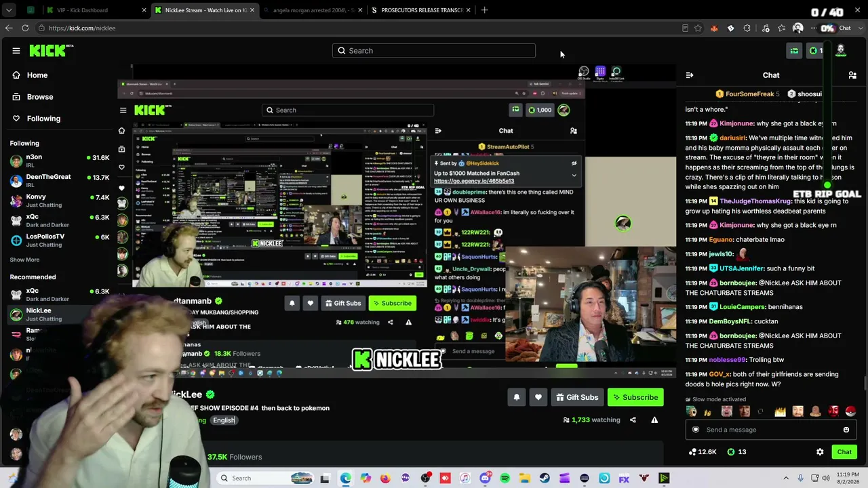Collapse the chat panel with the arrow icon
868x488 pixels.
tap(690, 75)
